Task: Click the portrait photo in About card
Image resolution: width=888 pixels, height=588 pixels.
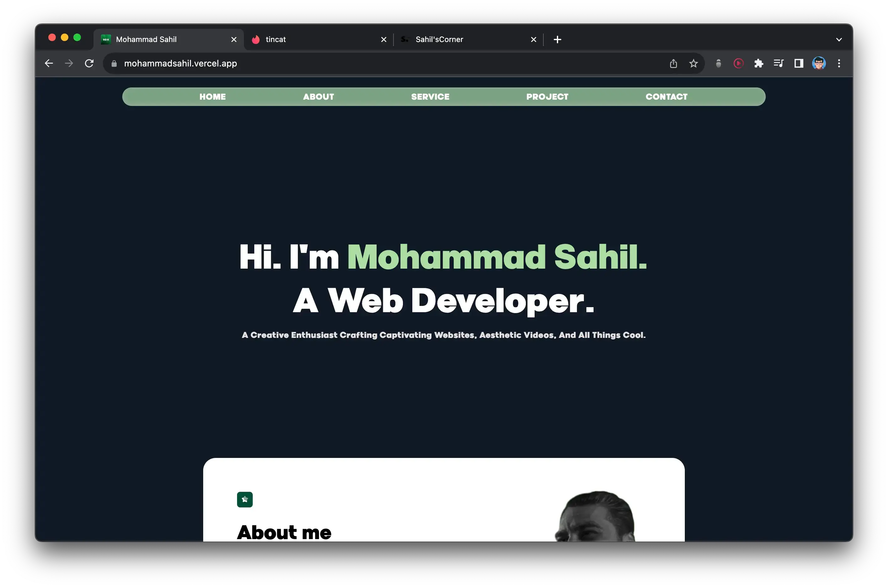Action: click(x=595, y=516)
